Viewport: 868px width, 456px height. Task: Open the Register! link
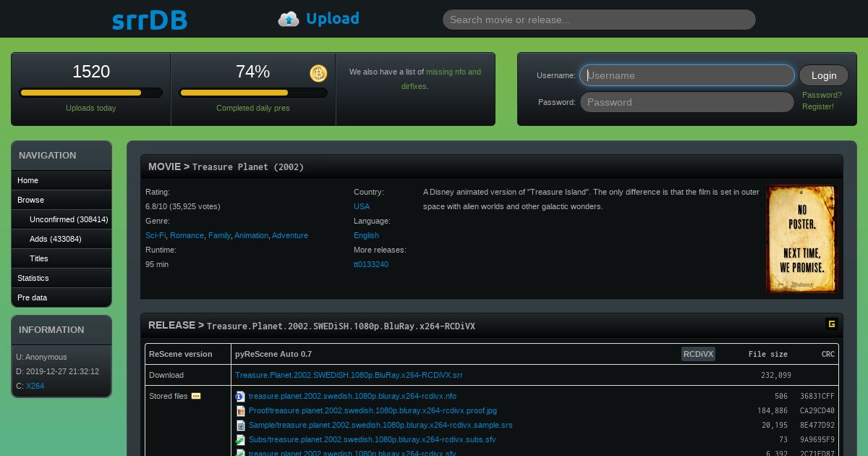point(818,106)
